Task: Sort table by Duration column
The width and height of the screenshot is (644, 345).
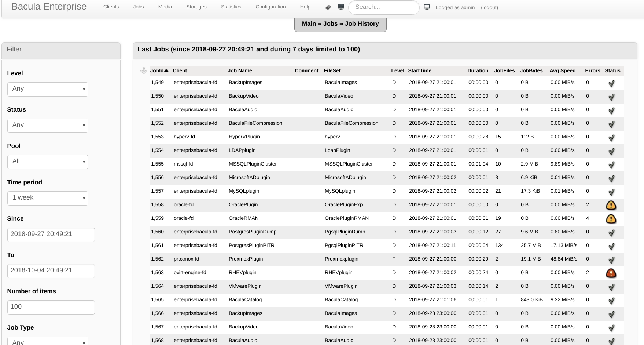Action: coord(478,70)
